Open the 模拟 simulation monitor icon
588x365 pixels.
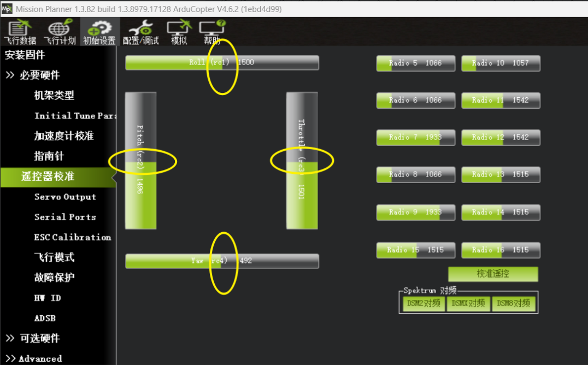point(179,32)
